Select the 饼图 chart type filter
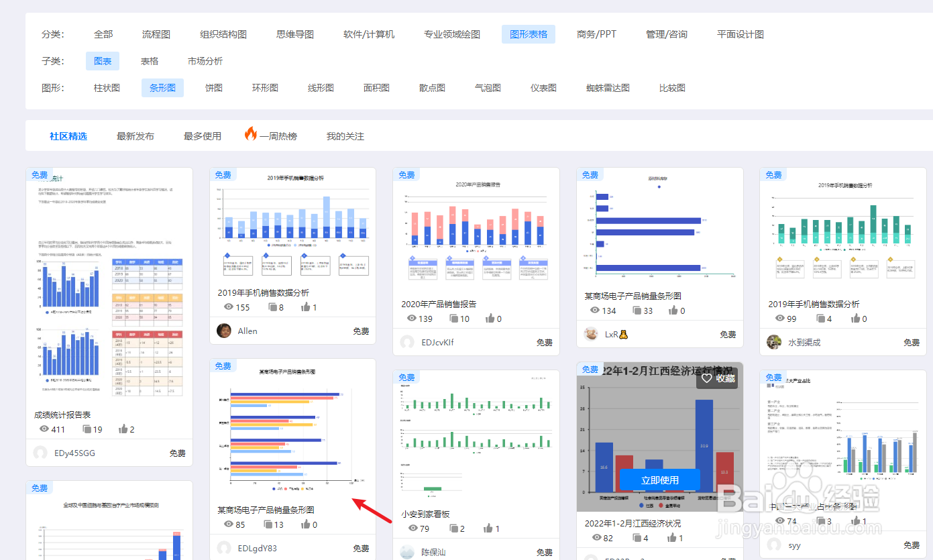The height and width of the screenshot is (560, 933). (213, 87)
